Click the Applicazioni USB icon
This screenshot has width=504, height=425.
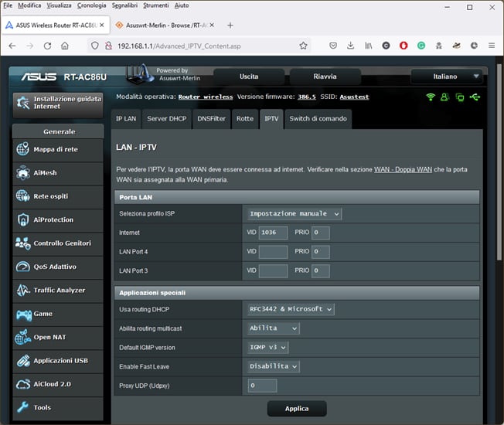point(22,361)
